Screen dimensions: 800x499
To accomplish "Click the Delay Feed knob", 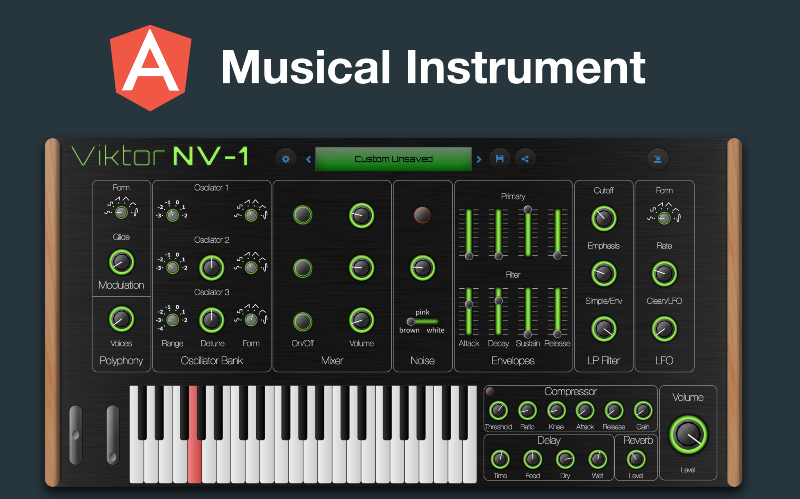I will (532, 459).
